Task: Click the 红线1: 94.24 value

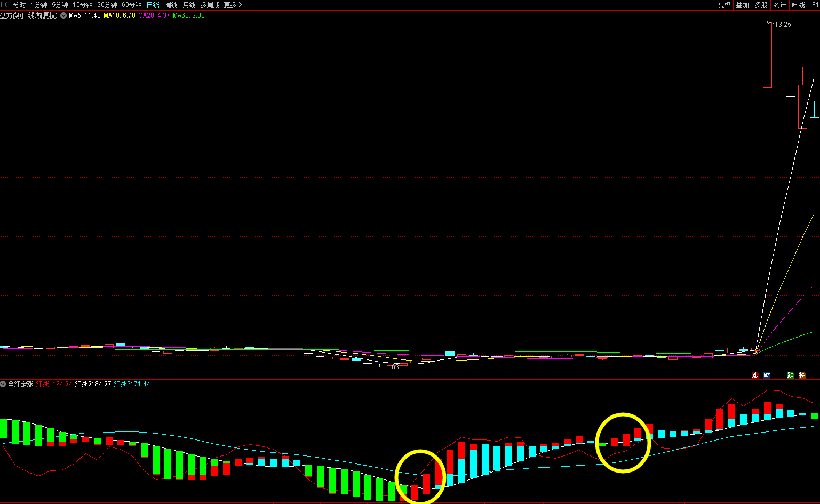Action: pos(54,384)
